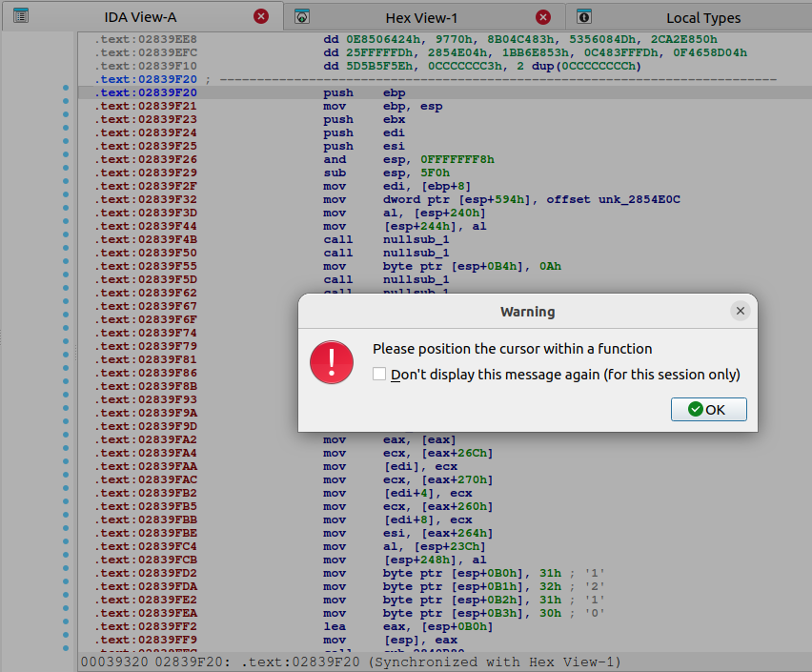Enable Don't display this message again
This screenshot has height=672, width=812.
tap(379, 374)
